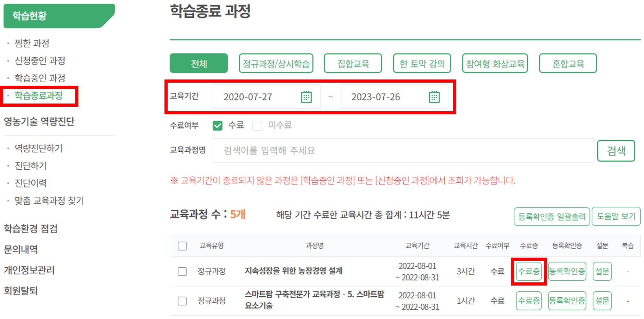Image resolution: width=644 pixels, height=319 pixels.
Task: Switch to the 전체 filter tab
Action: [199, 63]
